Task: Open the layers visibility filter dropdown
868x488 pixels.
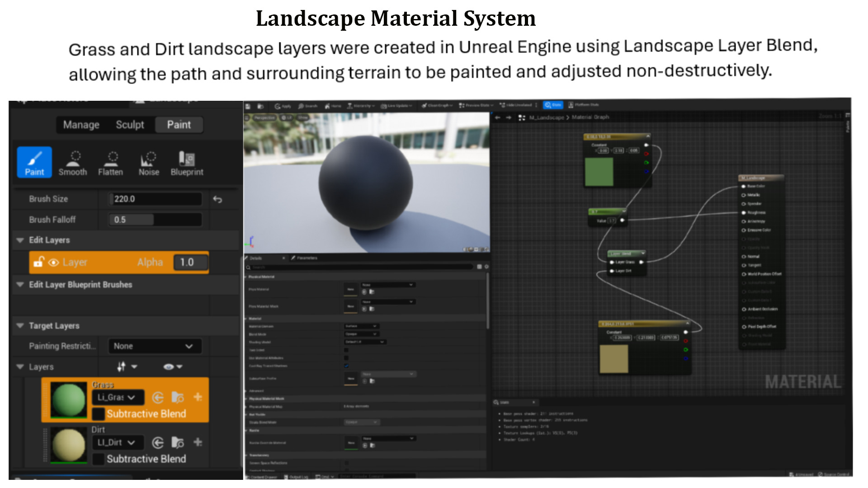Action: click(x=173, y=367)
